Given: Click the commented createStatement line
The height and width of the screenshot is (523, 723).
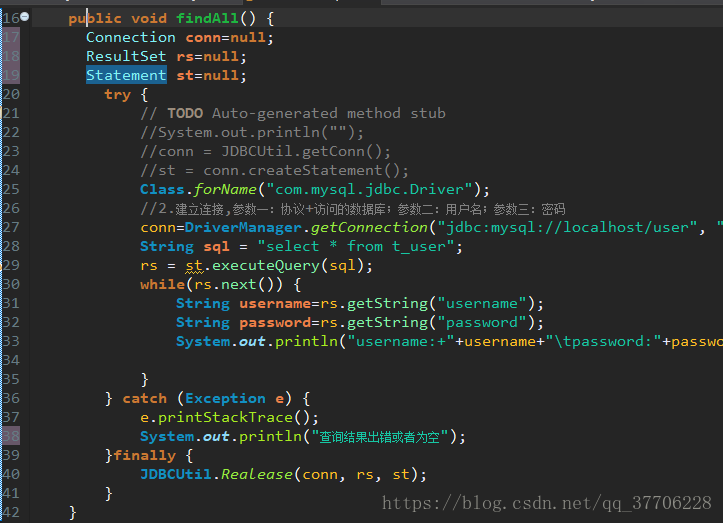Looking at the screenshot, I should (274, 171).
